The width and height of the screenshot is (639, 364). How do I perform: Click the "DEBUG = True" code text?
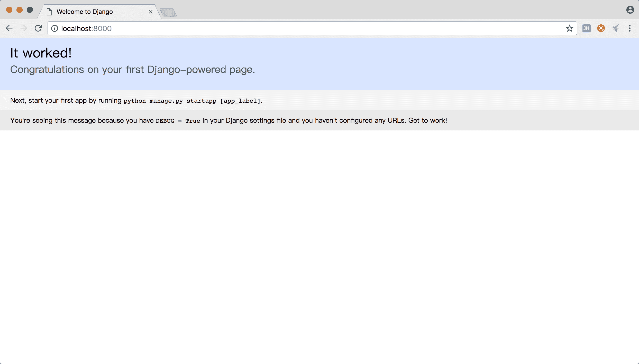click(178, 121)
